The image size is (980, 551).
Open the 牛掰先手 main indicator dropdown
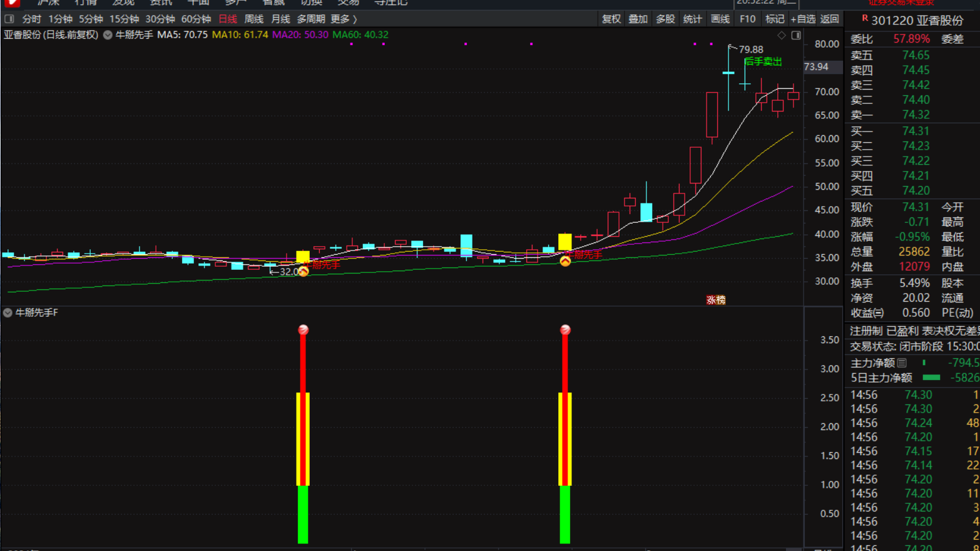click(x=108, y=35)
